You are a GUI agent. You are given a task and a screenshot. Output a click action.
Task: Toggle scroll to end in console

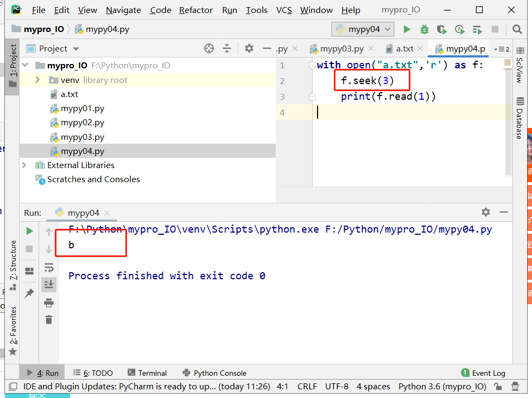pyautogui.click(x=49, y=284)
